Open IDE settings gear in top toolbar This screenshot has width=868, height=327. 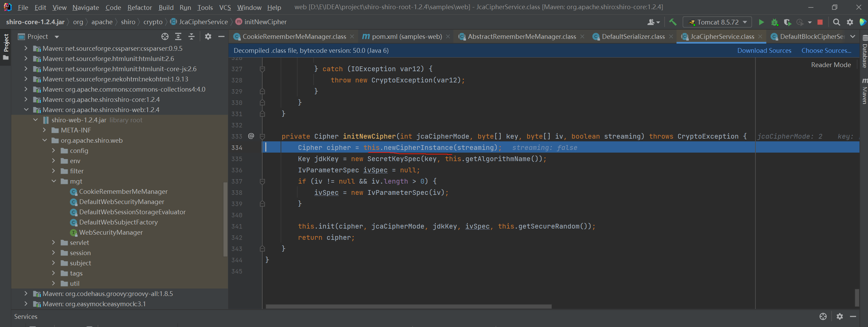850,22
